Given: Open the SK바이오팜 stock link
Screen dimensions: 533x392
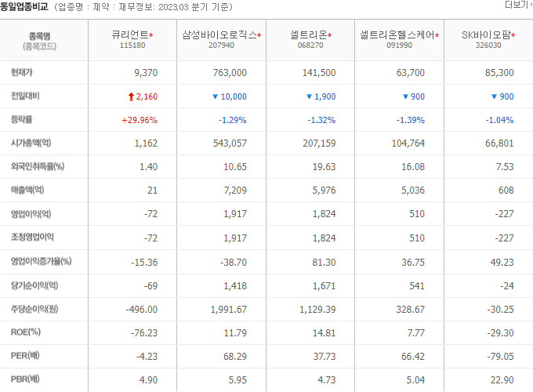Looking at the screenshot, I should tap(488, 35).
